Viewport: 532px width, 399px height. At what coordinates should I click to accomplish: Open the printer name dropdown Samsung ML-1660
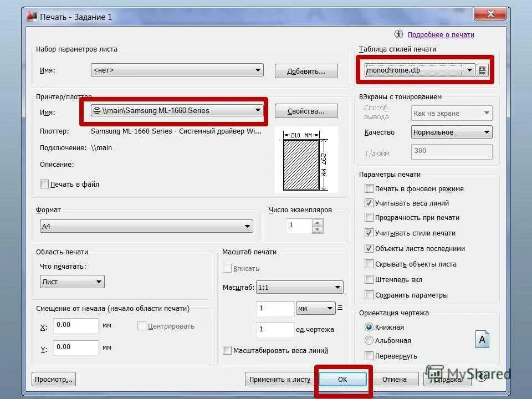click(177, 110)
